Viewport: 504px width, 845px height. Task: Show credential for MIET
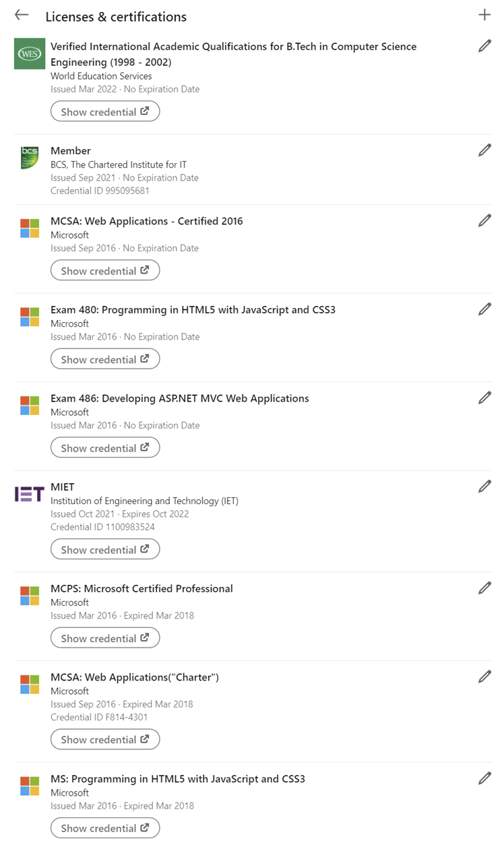pyautogui.click(x=105, y=549)
